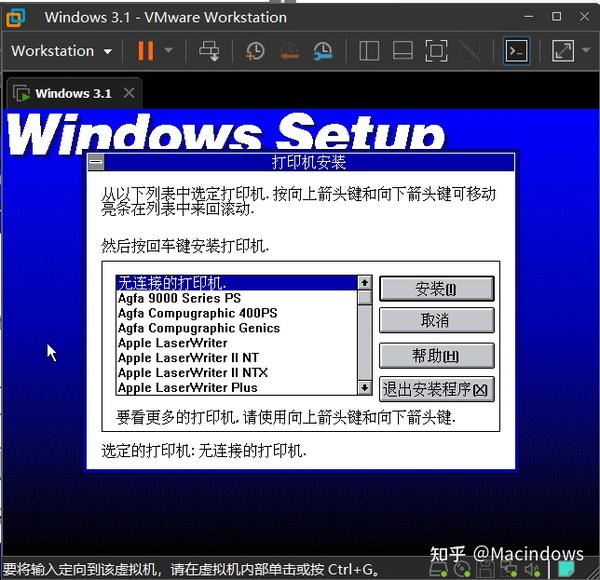Image resolution: width=600 pixels, height=580 pixels.
Task: Select 无连接的打印机 in the list
Action: tap(236, 283)
